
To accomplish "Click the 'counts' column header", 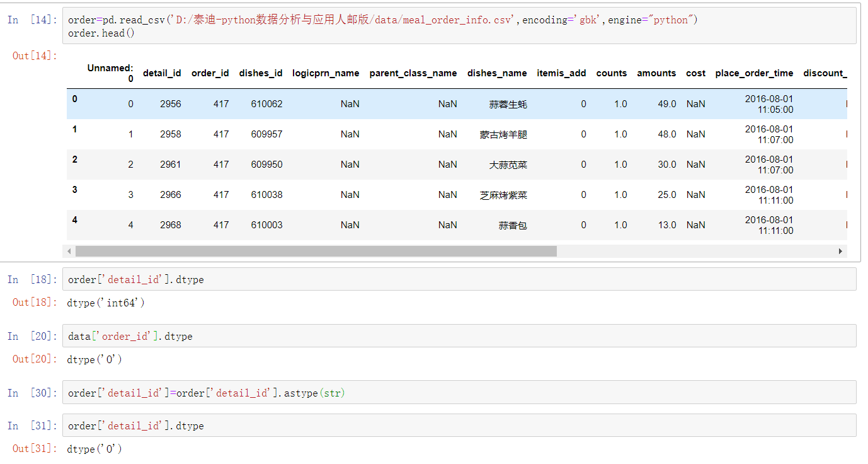I will (612, 73).
